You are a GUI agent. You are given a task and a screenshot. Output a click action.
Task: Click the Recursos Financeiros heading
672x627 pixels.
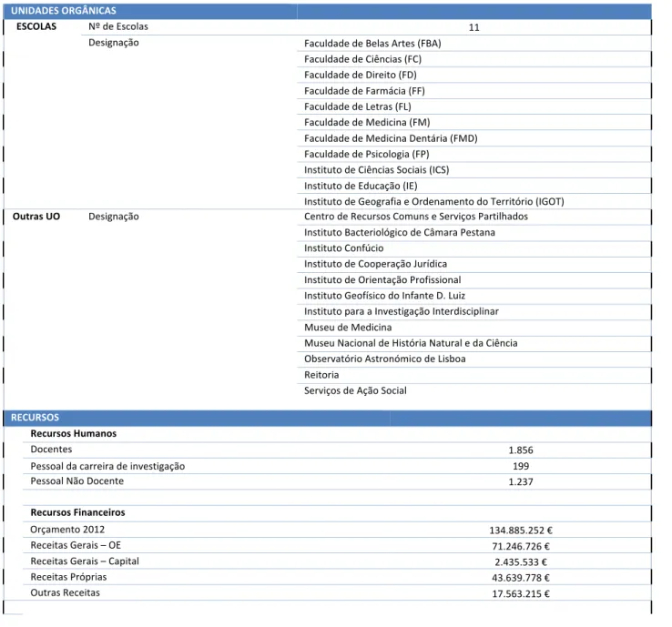77,512
